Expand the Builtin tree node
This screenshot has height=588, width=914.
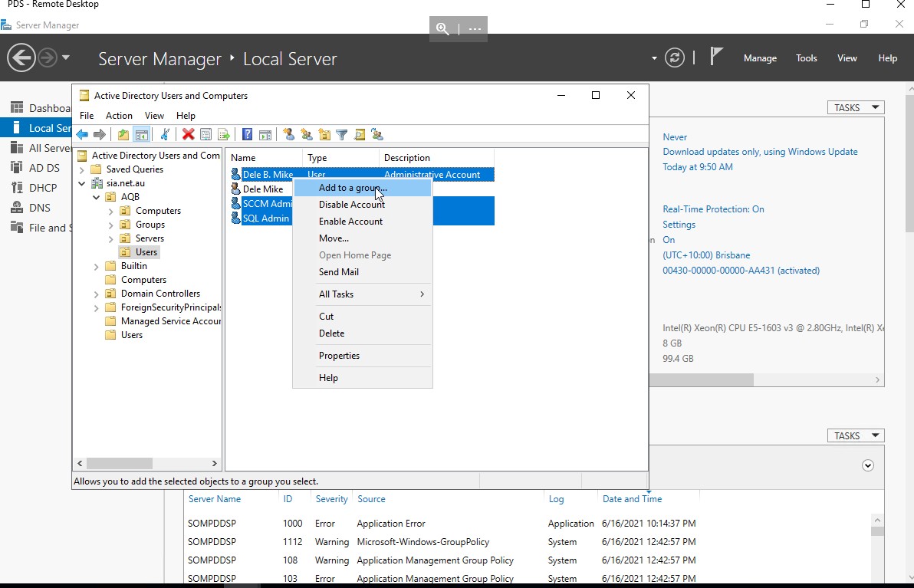click(97, 266)
